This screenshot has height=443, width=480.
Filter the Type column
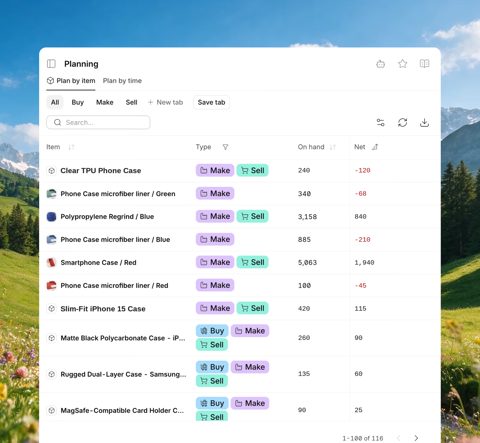pos(225,147)
